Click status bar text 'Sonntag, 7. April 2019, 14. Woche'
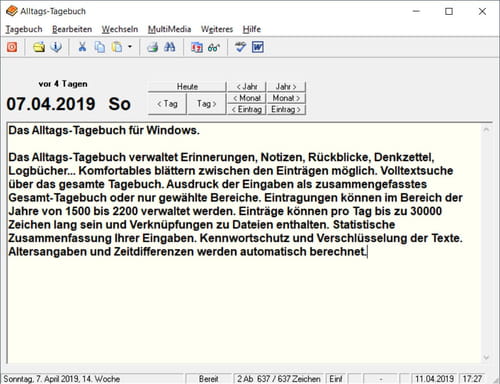The width and height of the screenshot is (500, 384). pos(62,379)
